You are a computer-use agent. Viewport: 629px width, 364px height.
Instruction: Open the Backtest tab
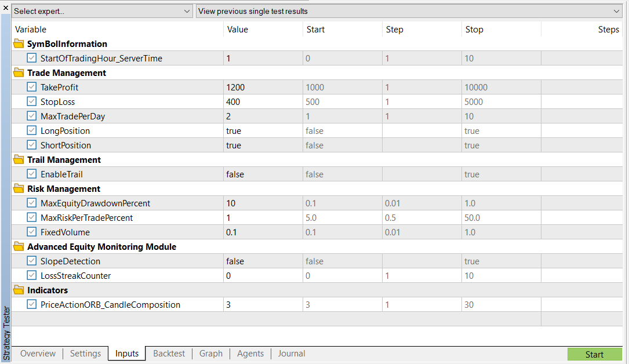[169, 354]
